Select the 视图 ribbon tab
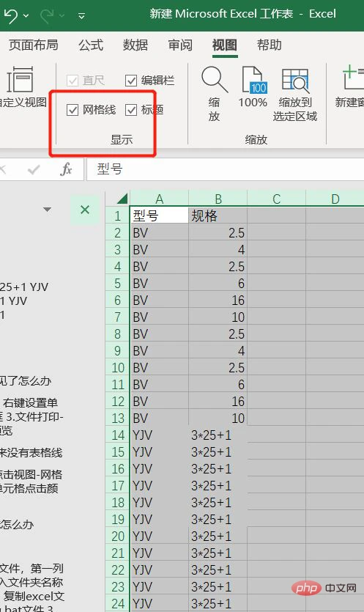The width and height of the screenshot is (364, 612). (225, 45)
